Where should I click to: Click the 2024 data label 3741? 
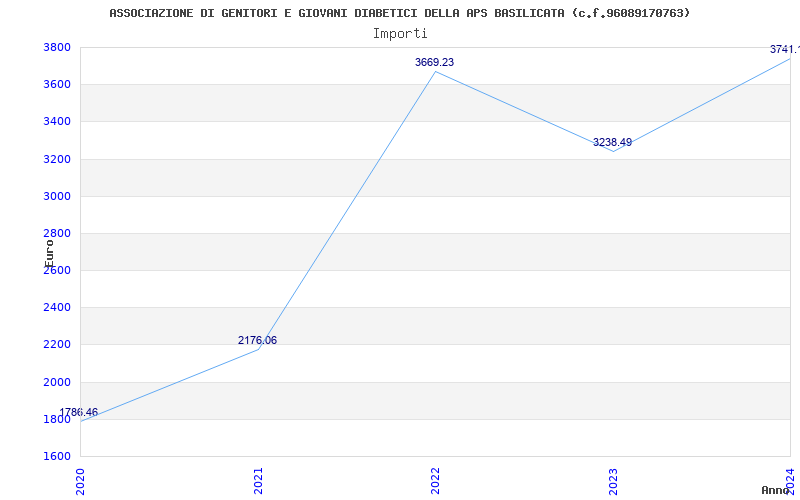785,49
